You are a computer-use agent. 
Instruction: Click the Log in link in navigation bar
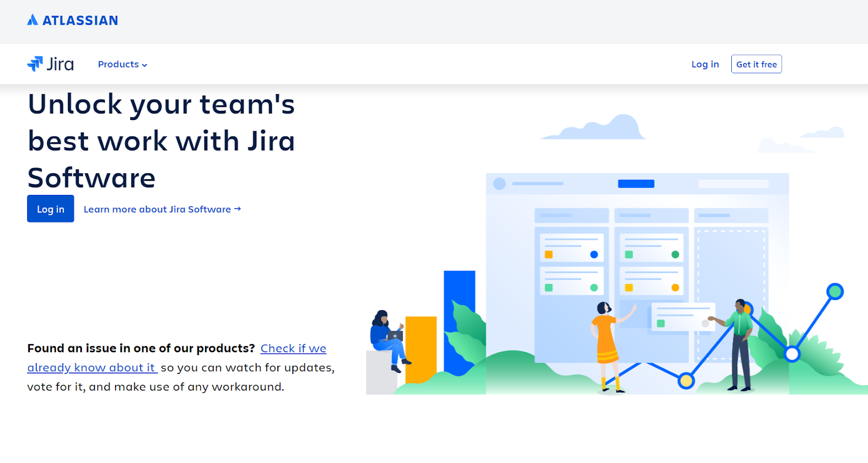pyautogui.click(x=705, y=64)
